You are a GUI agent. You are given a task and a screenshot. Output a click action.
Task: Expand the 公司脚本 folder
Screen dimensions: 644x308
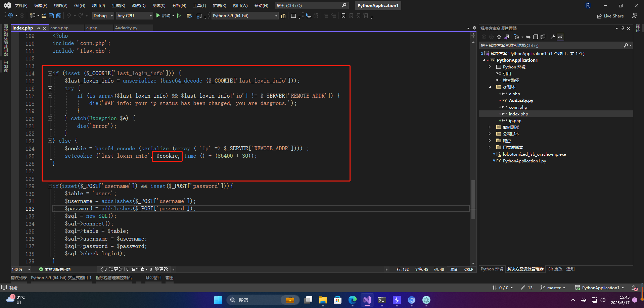click(x=490, y=134)
